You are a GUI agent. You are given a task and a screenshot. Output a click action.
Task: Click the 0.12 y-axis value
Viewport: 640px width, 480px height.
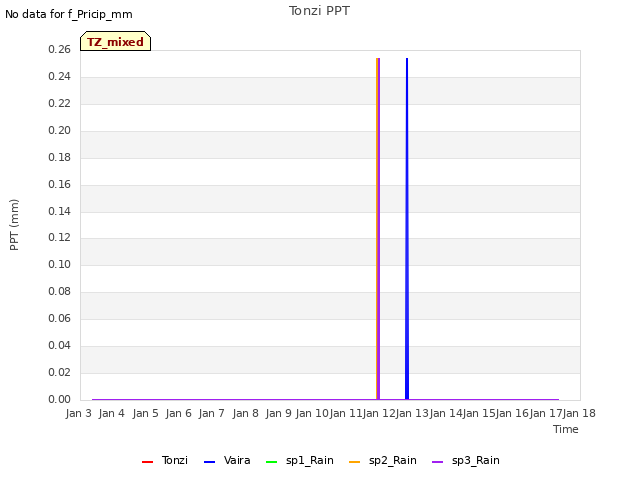point(59,237)
